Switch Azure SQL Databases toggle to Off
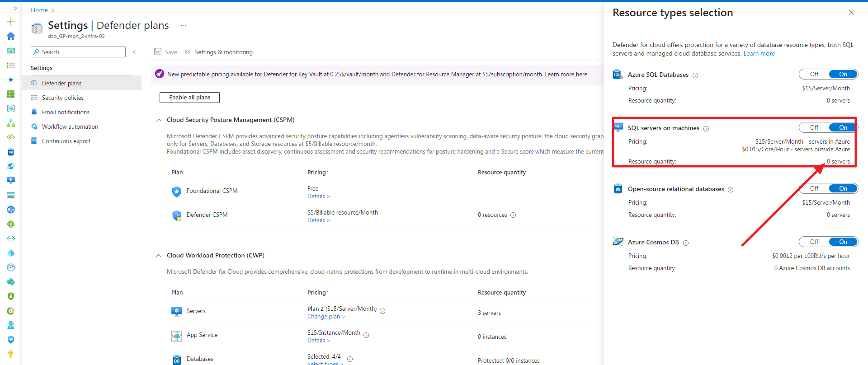Image resolution: width=868 pixels, height=365 pixels. tap(814, 74)
